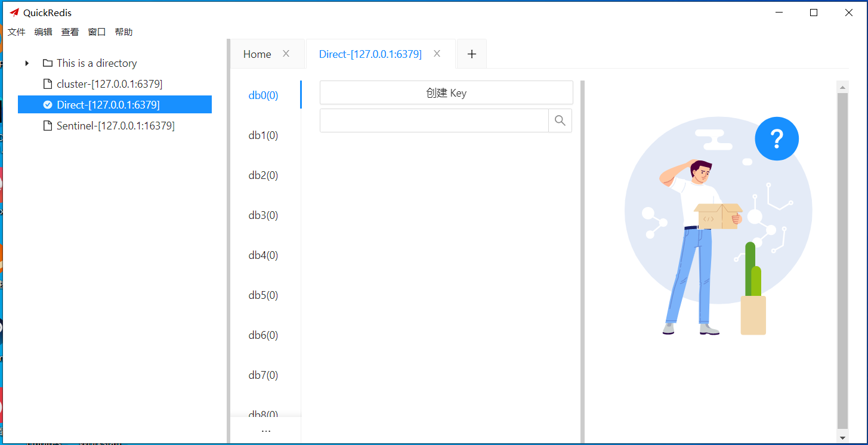Select the Direct-[127.0.0.1:6379] tab
The image size is (868, 445).
pyautogui.click(x=370, y=54)
